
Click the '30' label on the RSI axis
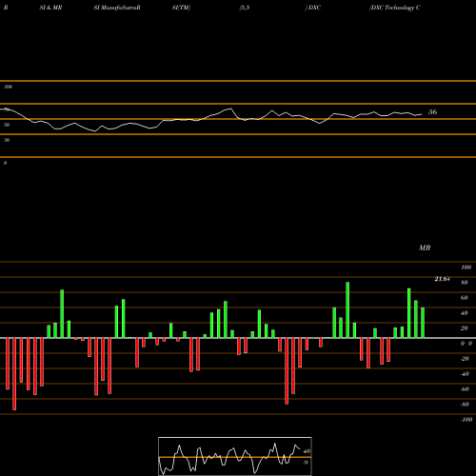(x=7, y=140)
